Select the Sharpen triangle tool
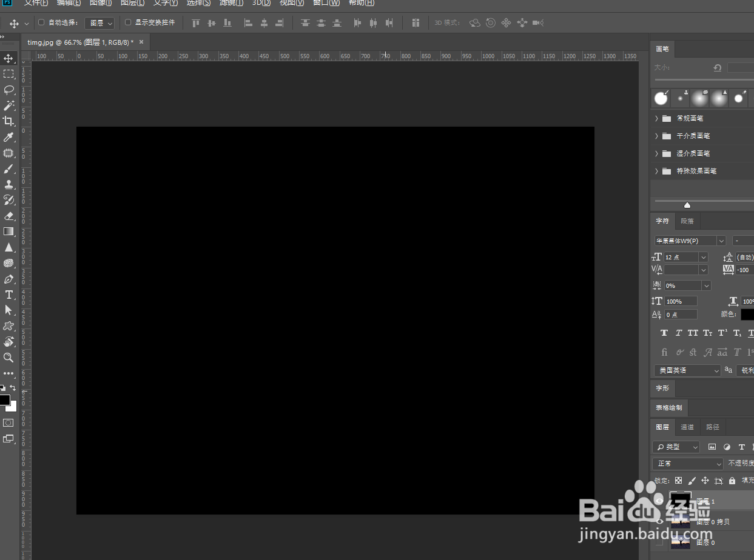Viewport: 754px width, 560px height. [x=8, y=247]
